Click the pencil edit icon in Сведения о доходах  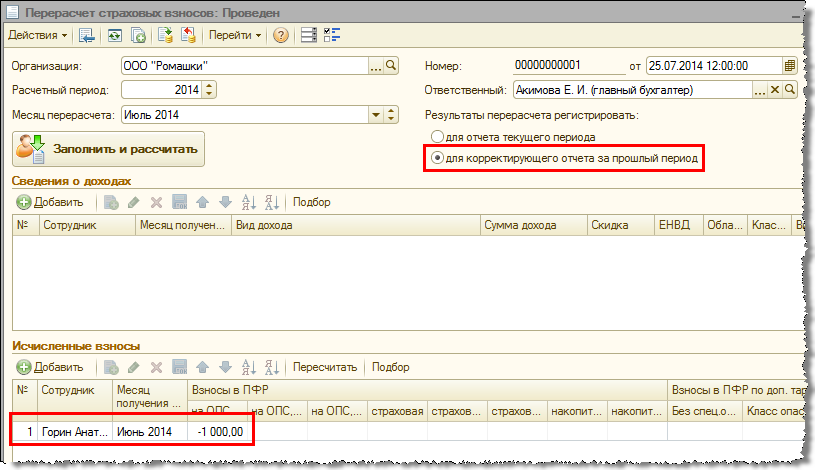click(x=134, y=202)
